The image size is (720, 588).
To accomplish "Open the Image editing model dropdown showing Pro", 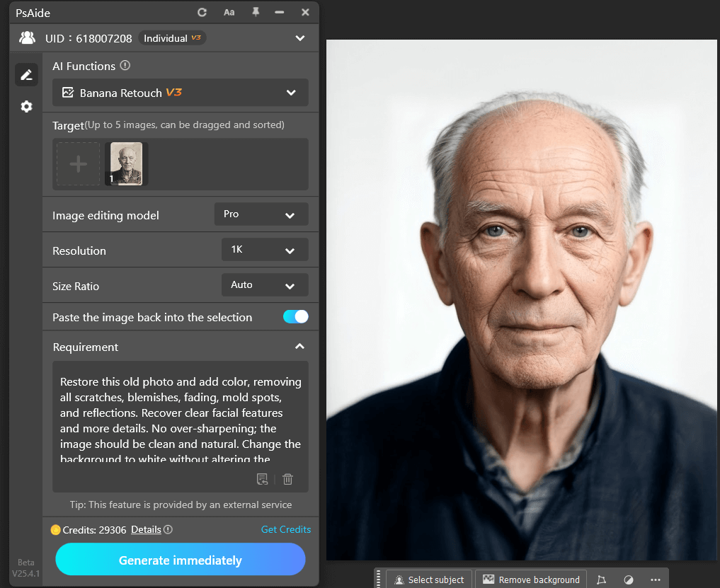I will pyautogui.click(x=261, y=214).
